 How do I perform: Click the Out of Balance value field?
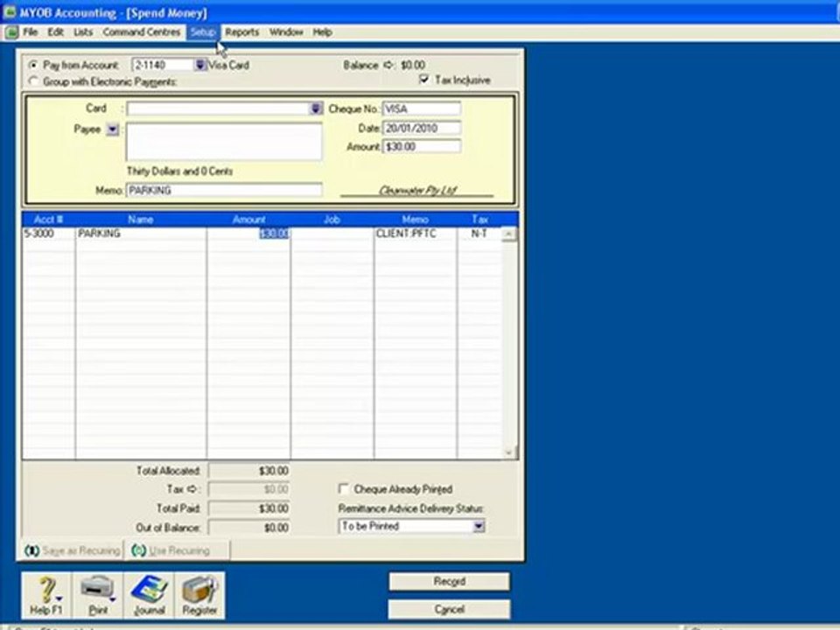pyautogui.click(x=249, y=528)
